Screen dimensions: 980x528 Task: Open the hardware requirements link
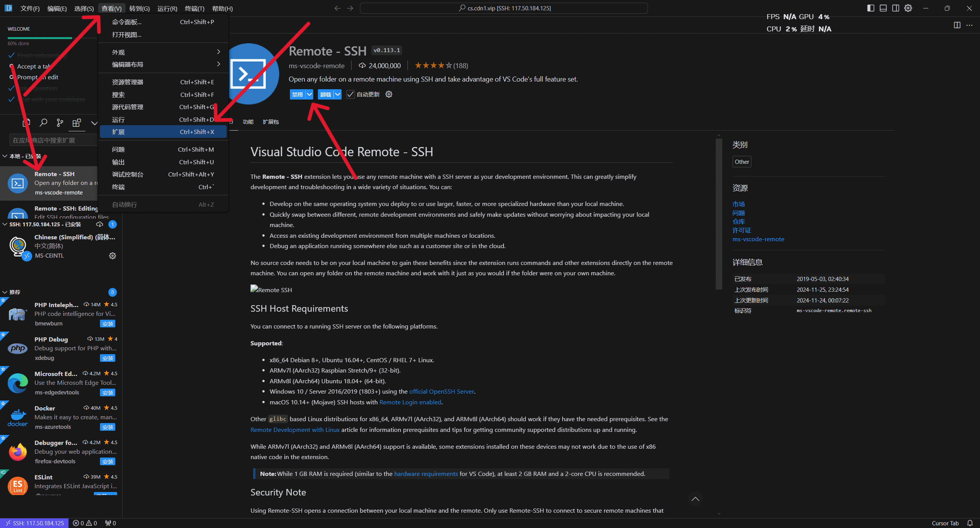[x=426, y=474]
